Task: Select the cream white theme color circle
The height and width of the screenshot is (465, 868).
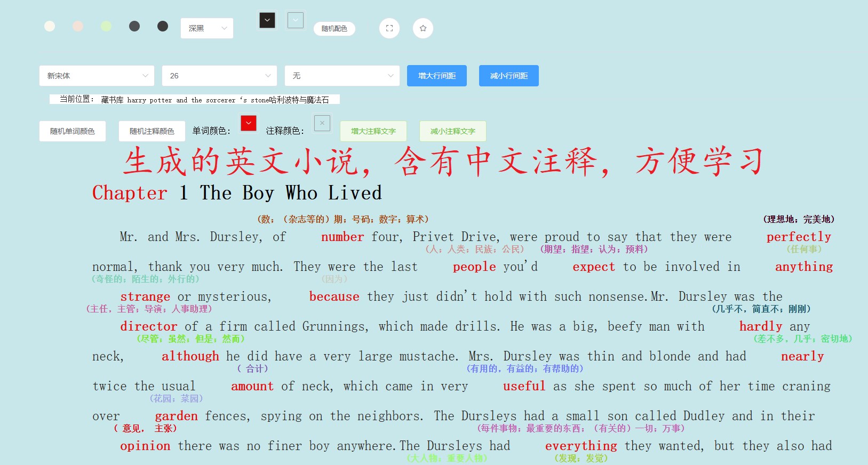Action: (50, 26)
